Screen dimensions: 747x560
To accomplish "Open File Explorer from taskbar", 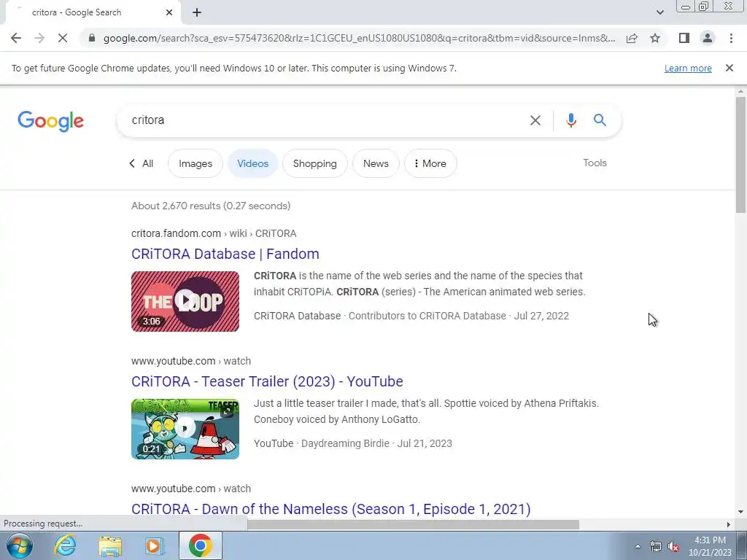I will tap(110, 545).
